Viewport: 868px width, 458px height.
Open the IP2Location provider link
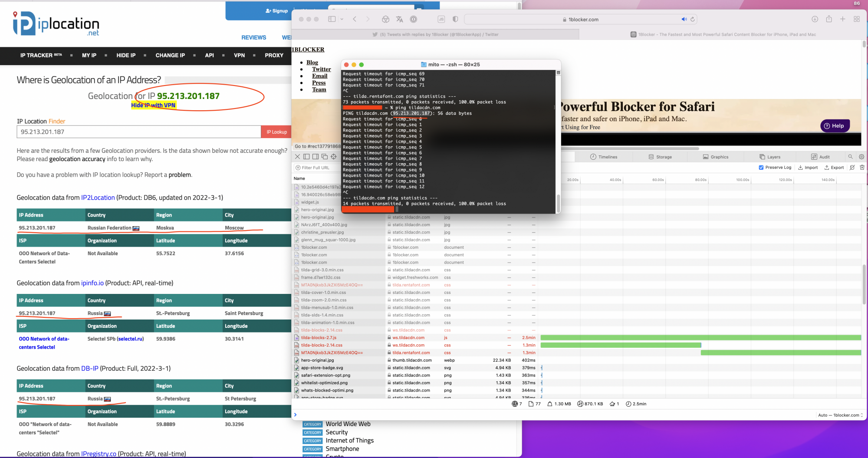click(98, 198)
